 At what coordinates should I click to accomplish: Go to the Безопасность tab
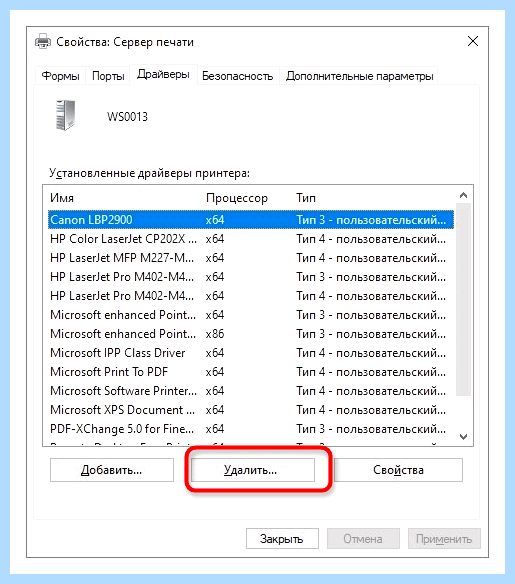pyautogui.click(x=238, y=76)
